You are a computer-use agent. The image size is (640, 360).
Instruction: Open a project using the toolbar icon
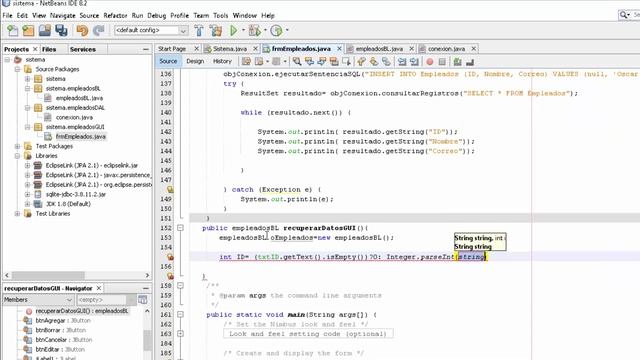point(45,31)
